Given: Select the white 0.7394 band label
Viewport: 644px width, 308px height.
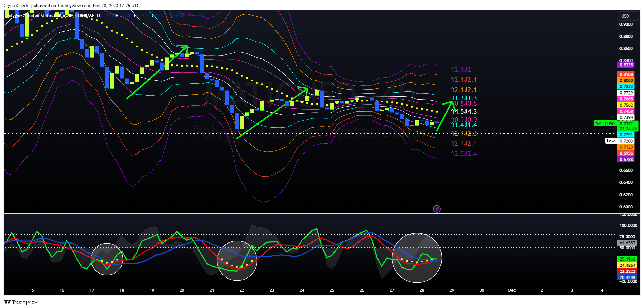Looking at the screenshot, I should point(626,117).
